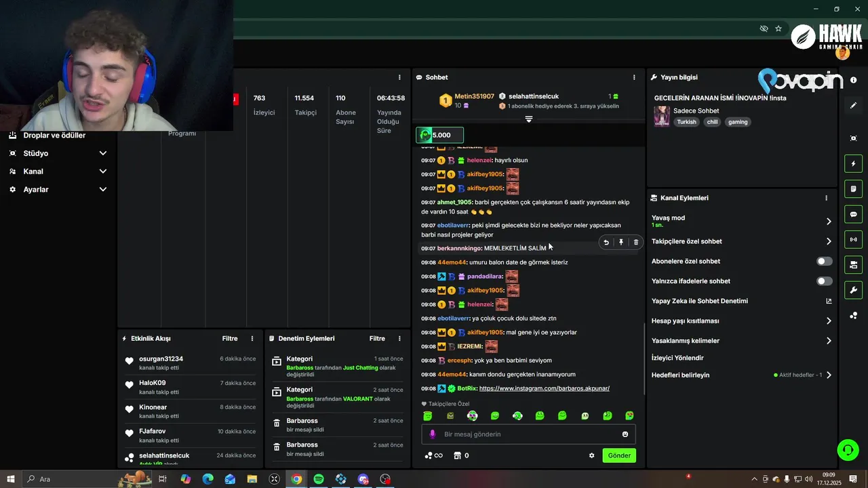Click the purple microphone icon in message box
868x488 pixels.
433,434
